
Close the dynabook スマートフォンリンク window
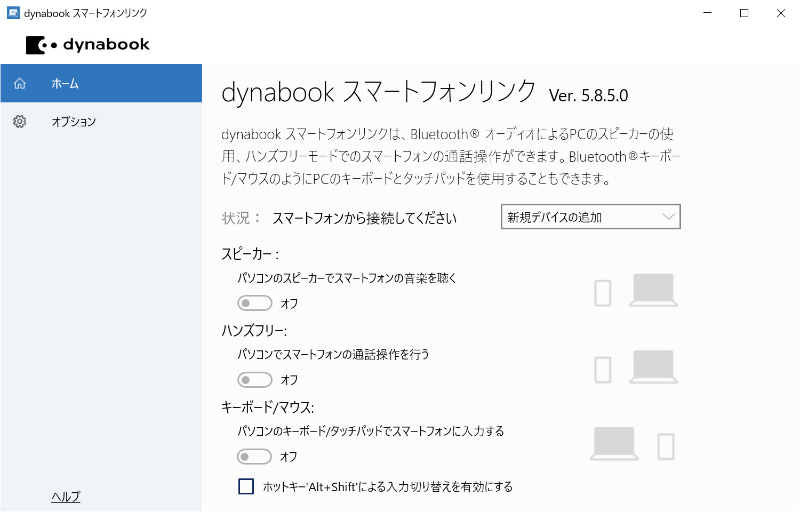pyautogui.click(x=781, y=13)
